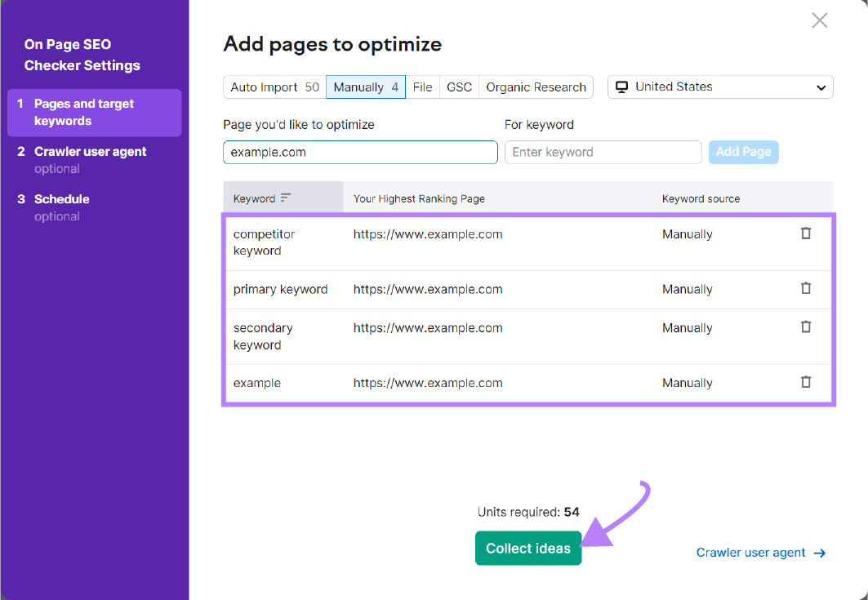The height and width of the screenshot is (600, 868).
Task: Click the arrow beside Crawler user agent link
Action: 820,553
